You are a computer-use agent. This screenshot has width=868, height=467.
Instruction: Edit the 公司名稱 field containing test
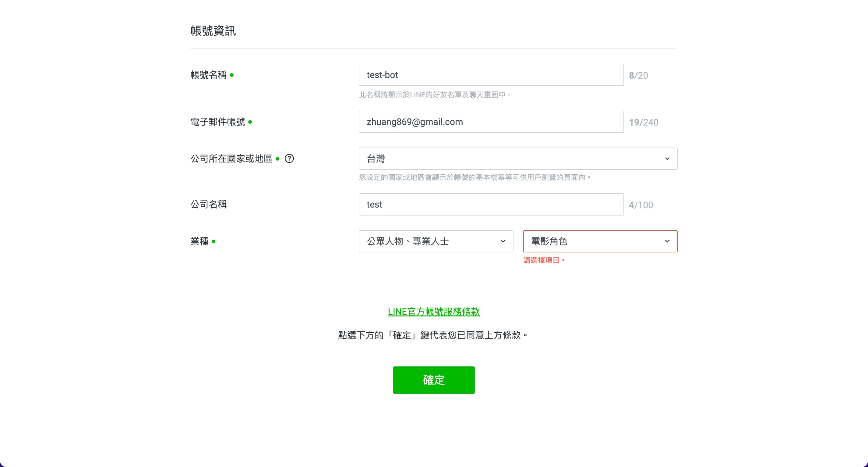(491, 204)
